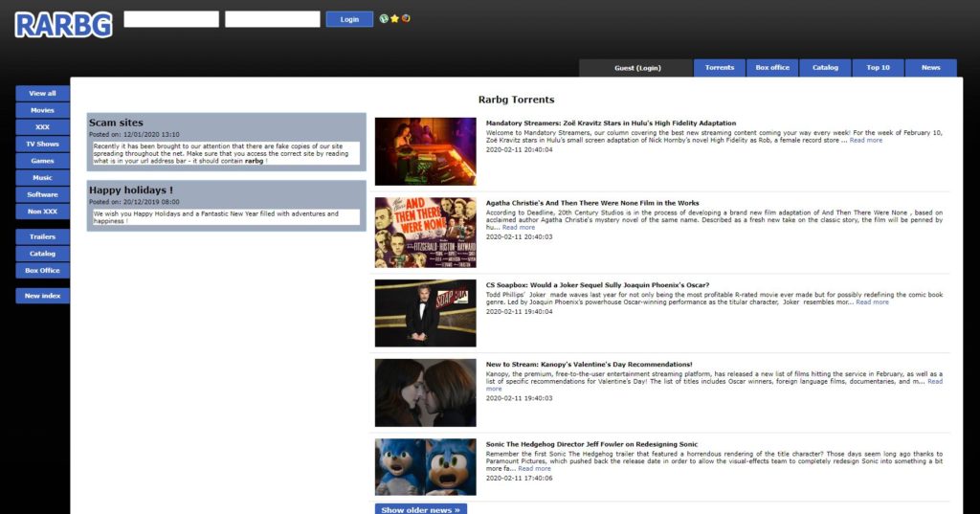Open Trailers from the sidebar
Image resolution: width=980 pixels, height=514 pixels.
[42, 237]
